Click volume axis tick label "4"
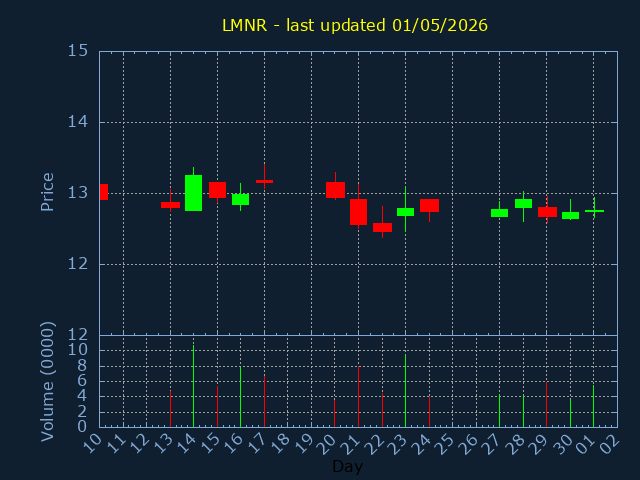This screenshot has width=640, height=480. tap(82, 396)
